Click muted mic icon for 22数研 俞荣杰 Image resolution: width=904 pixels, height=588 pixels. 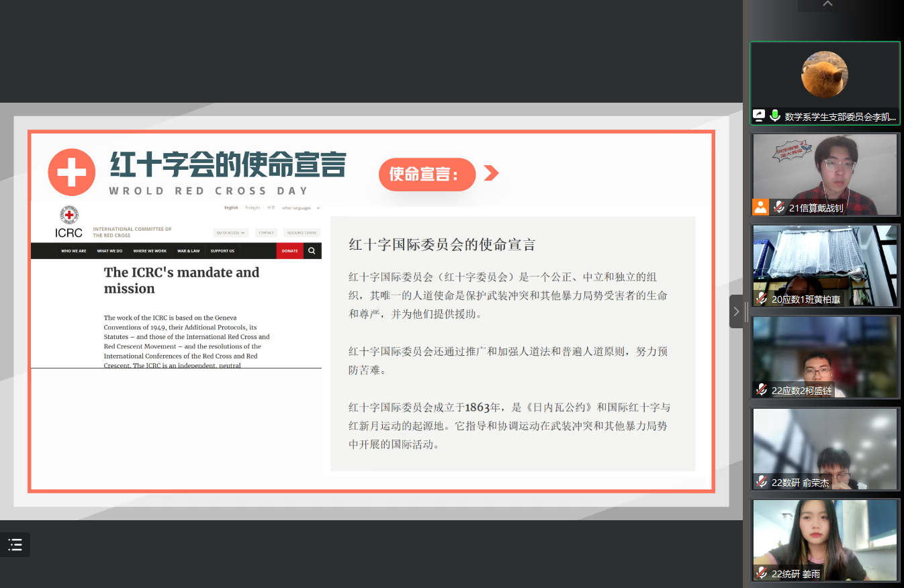[x=762, y=481]
